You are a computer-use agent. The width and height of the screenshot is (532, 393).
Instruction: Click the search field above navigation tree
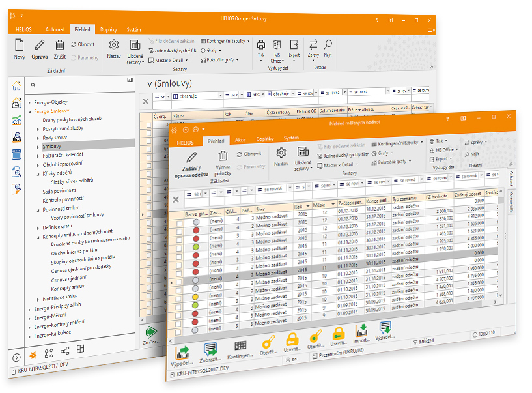coord(78,85)
